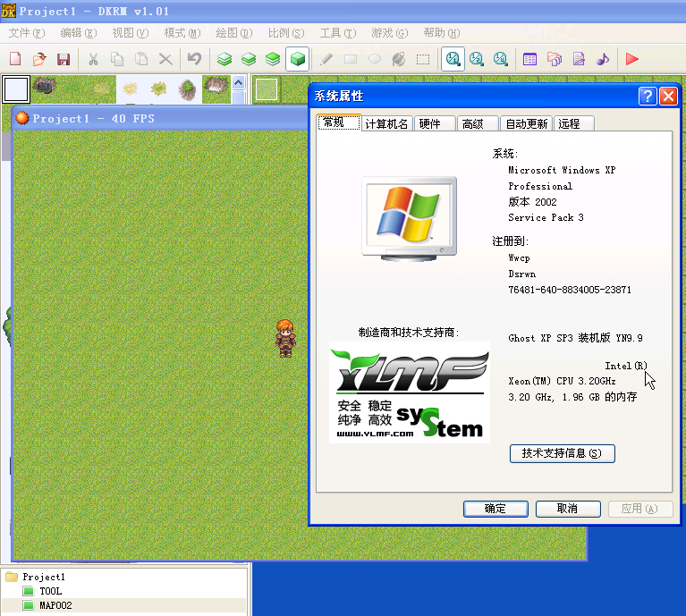
Task: Open the Script editor icon
Action: click(x=579, y=59)
